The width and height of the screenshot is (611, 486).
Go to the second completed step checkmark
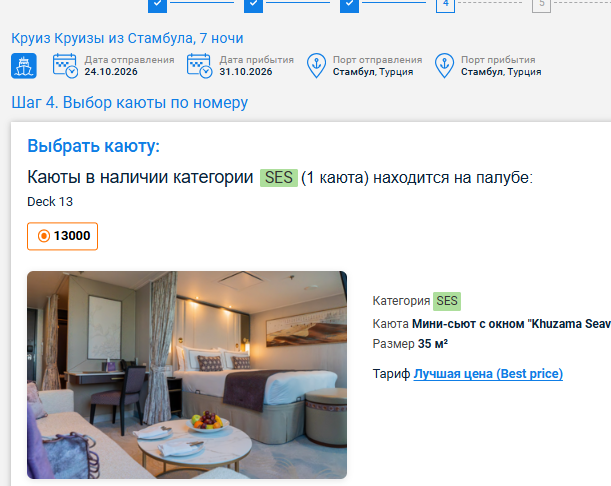click(x=253, y=5)
